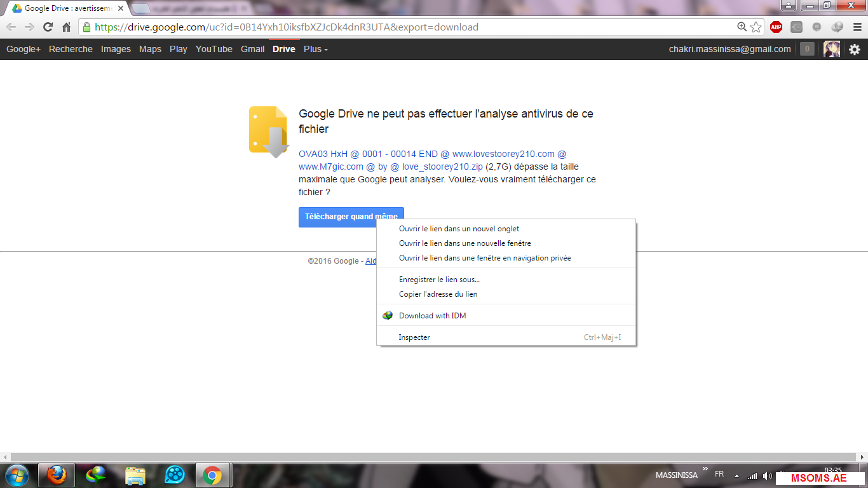
Task: Expand the Plus dropdown in Google bar
Action: 315,49
